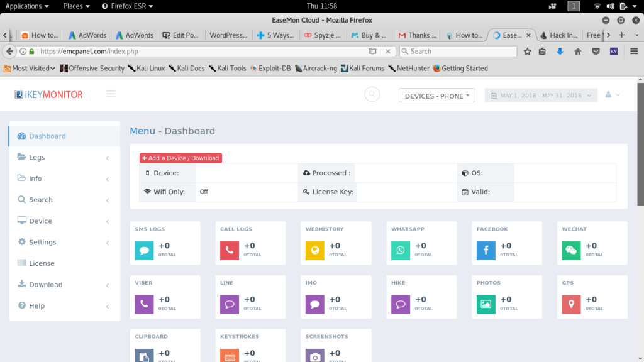The image size is (644, 362).
Task: Click the round search icon in header
Action: click(x=372, y=95)
